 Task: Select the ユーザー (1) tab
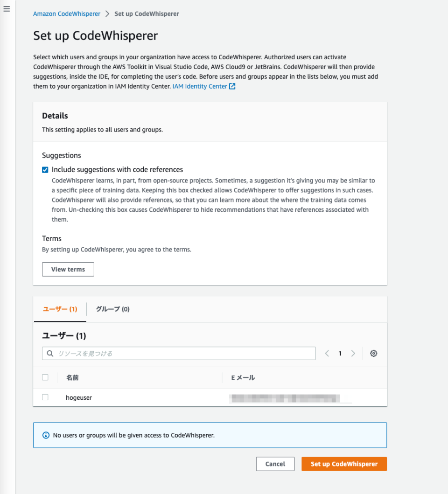[60, 309]
